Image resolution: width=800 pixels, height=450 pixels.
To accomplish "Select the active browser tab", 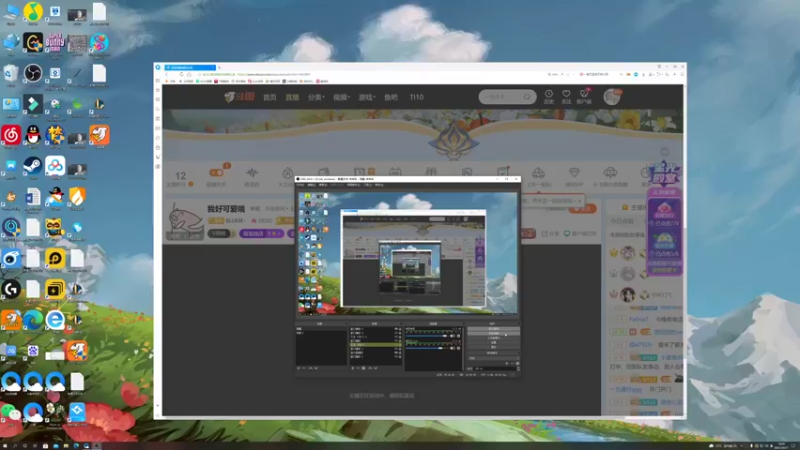I will (x=190, y=67).
